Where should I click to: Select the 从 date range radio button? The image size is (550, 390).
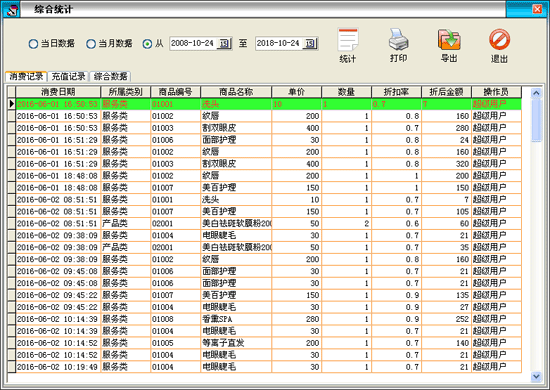click(x=147, y=44)
